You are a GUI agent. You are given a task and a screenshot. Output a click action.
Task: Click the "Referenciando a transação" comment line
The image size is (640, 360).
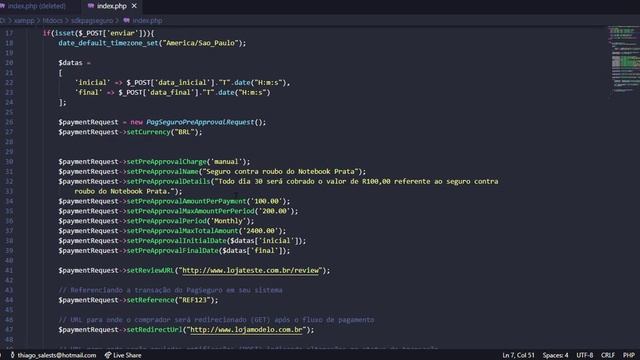pos(170,290)
